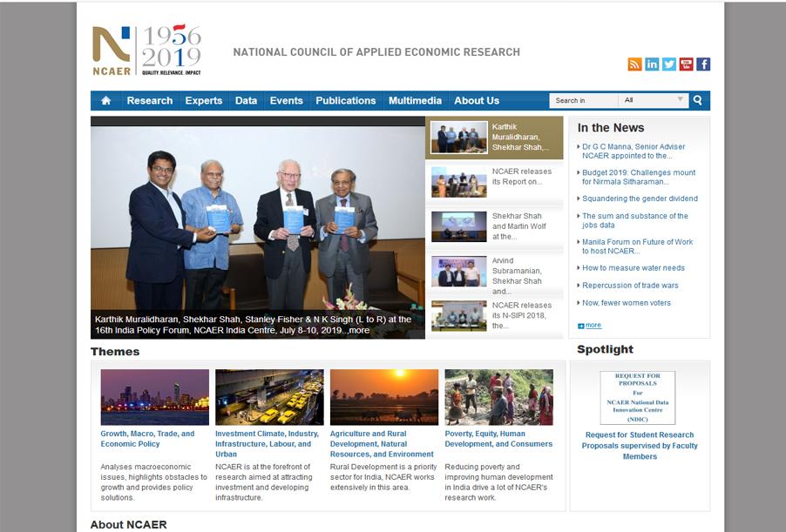Image resolution: width=786 pixels, height=532 pixels.
Task: Open the About Us menu
Action: [477, 101]
